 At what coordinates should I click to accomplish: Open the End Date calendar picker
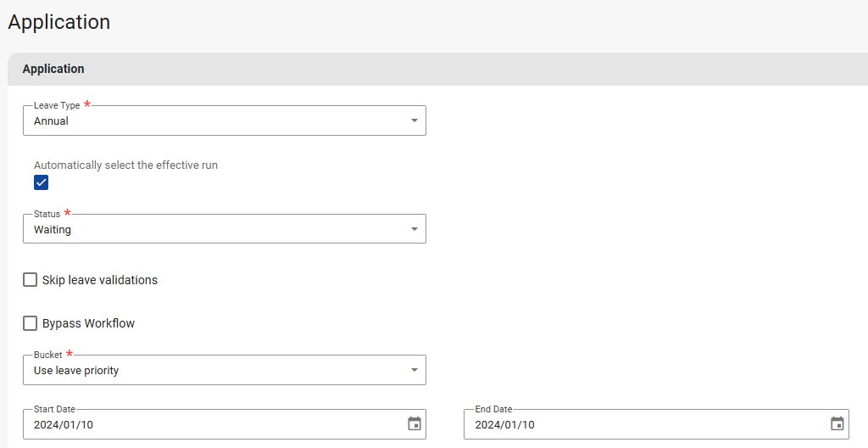click(x=837, y=424)
